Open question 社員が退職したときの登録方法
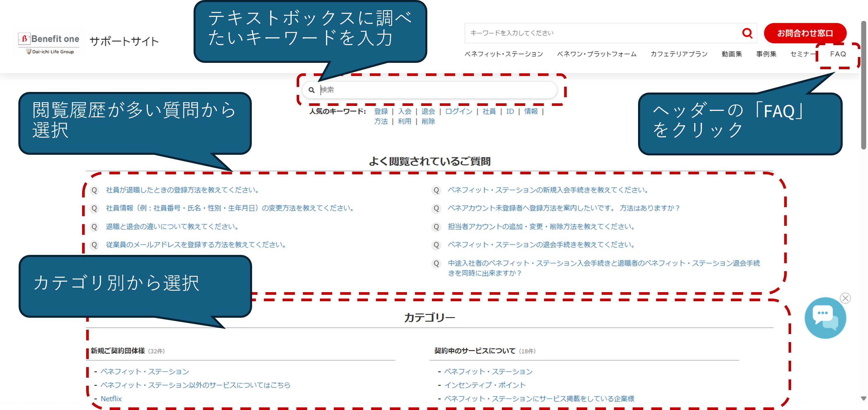Viewport: 868px width, 410px height. [x=183, y=190]
